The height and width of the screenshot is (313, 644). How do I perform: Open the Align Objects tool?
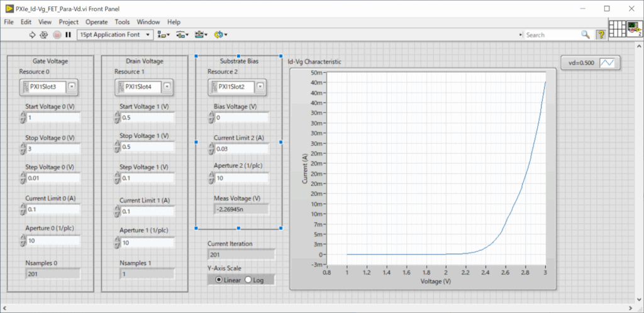pos(164,35)
